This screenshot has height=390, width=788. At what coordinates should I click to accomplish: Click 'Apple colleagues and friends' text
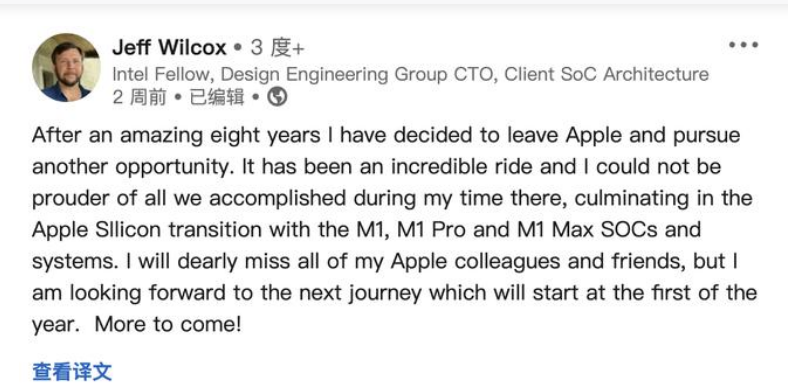tap(538, 262)
